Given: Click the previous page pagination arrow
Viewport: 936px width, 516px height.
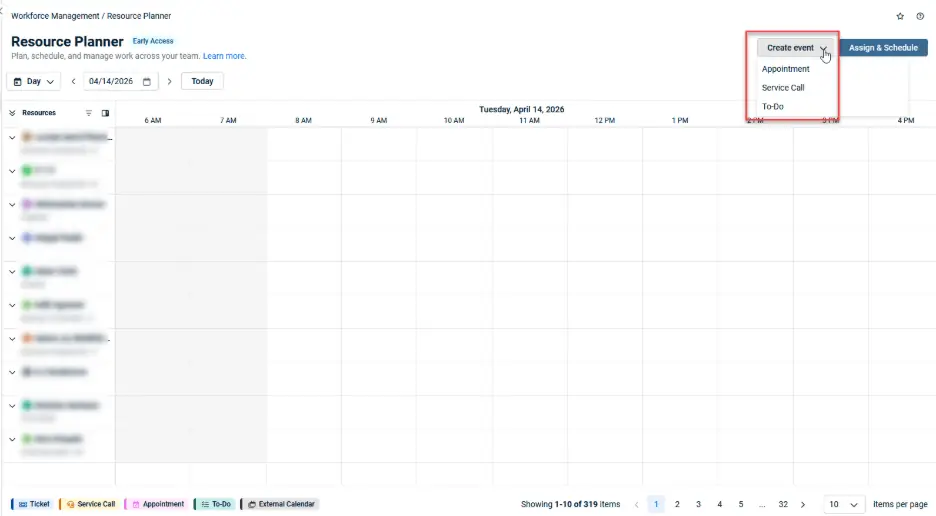Looking at the screenshot, I should (636, 505).
